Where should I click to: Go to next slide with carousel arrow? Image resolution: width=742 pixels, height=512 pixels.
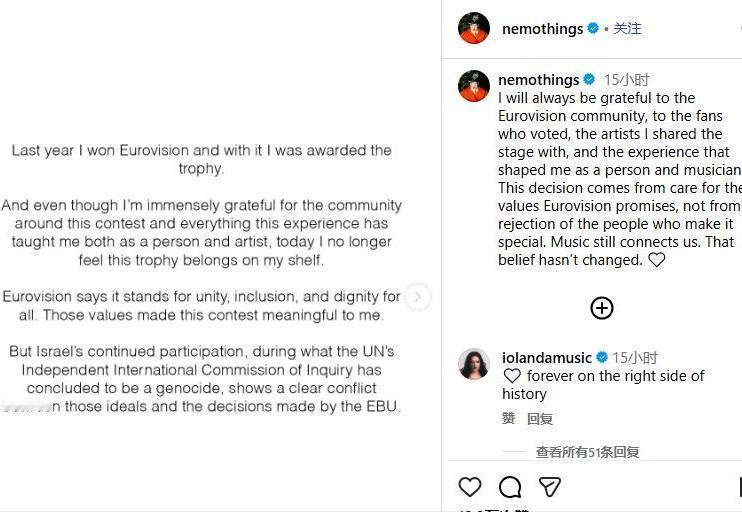[x=419, y=297]
